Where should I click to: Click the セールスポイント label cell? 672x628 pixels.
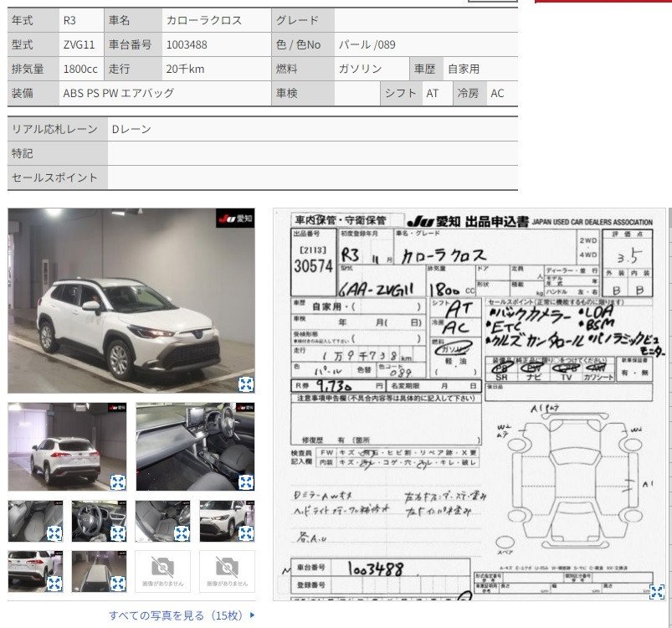58,178
